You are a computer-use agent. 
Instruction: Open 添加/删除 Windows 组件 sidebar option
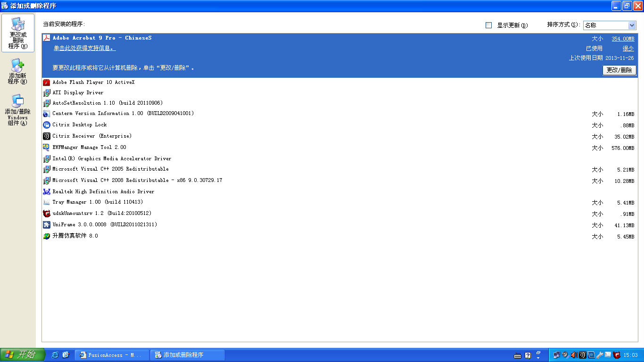[17, 110]
